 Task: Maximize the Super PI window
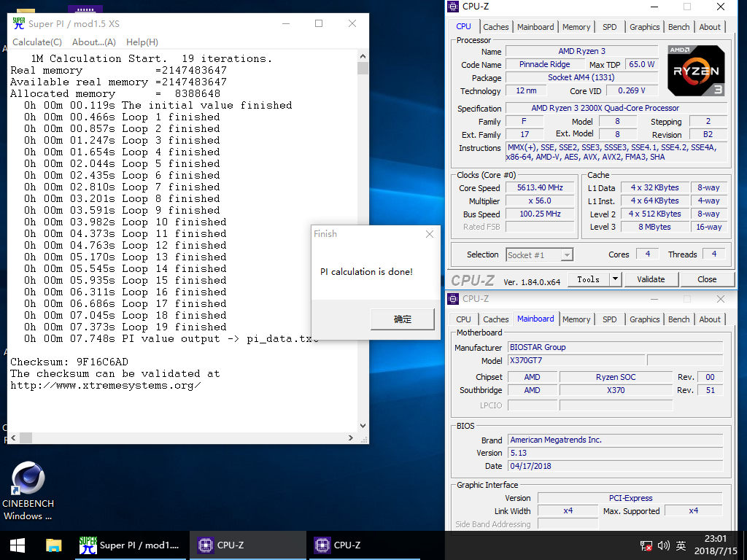(319, 23)
